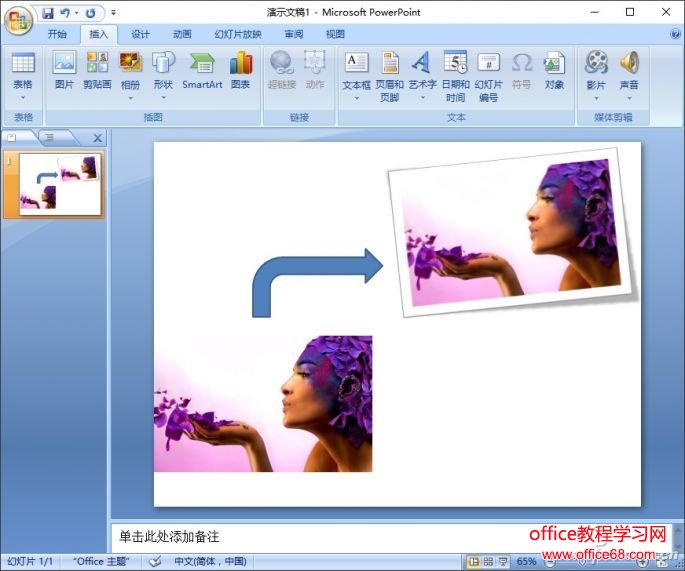Switch to slide sorter view
Image resolution: width=685 pixels, height=571 pixels.
(488, 561)
